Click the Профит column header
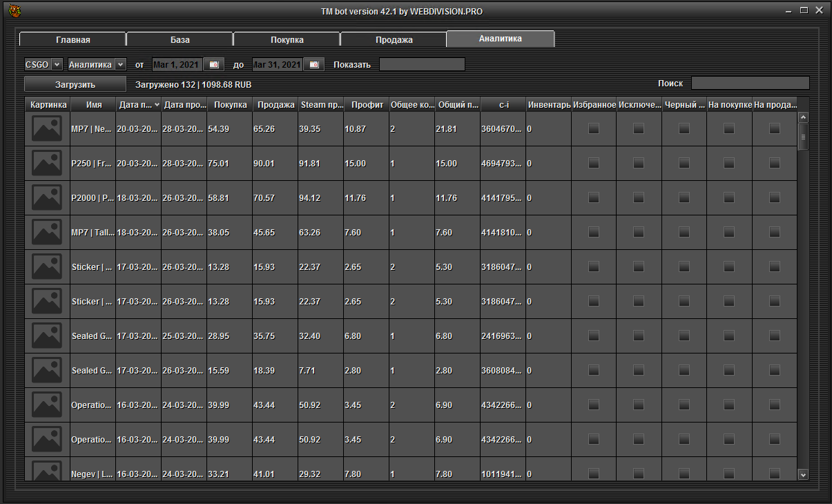This screenshot has width=832, height=504. [x=367, y=105]
